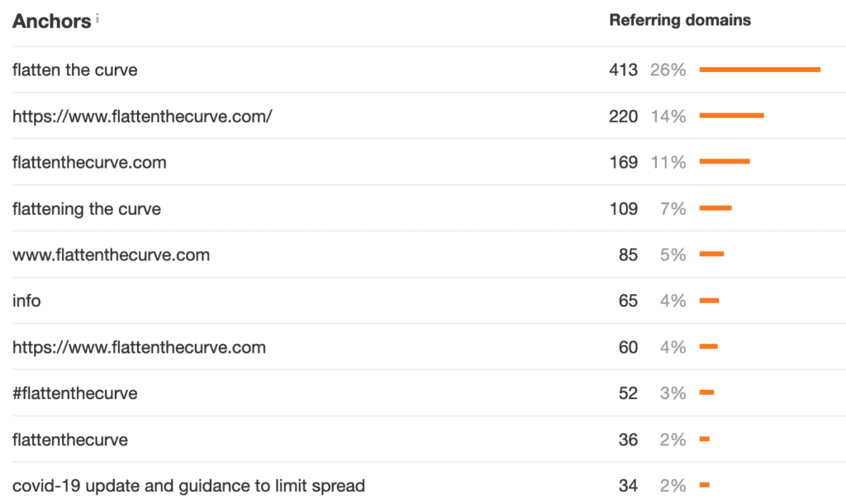Select the "info" anchor text

point(26,302)
